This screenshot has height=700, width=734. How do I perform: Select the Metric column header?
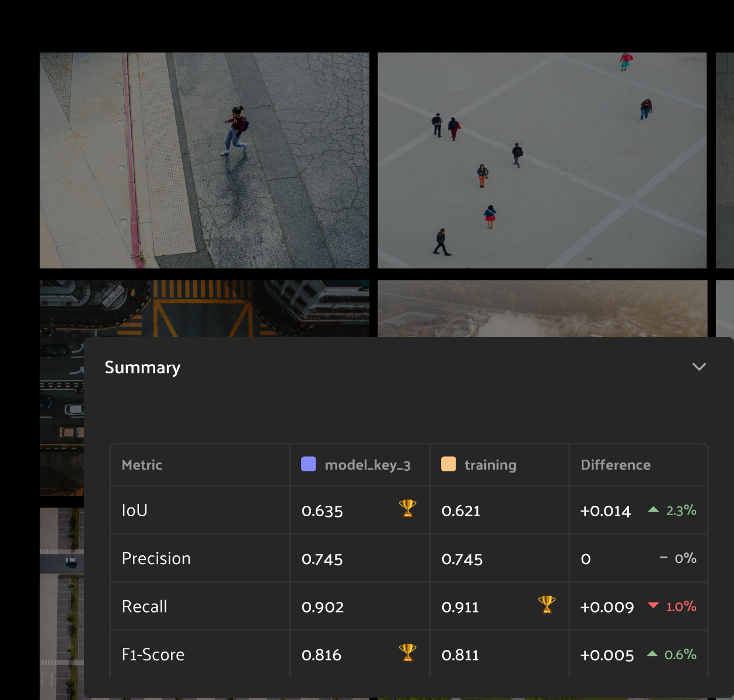coord(142,465)
